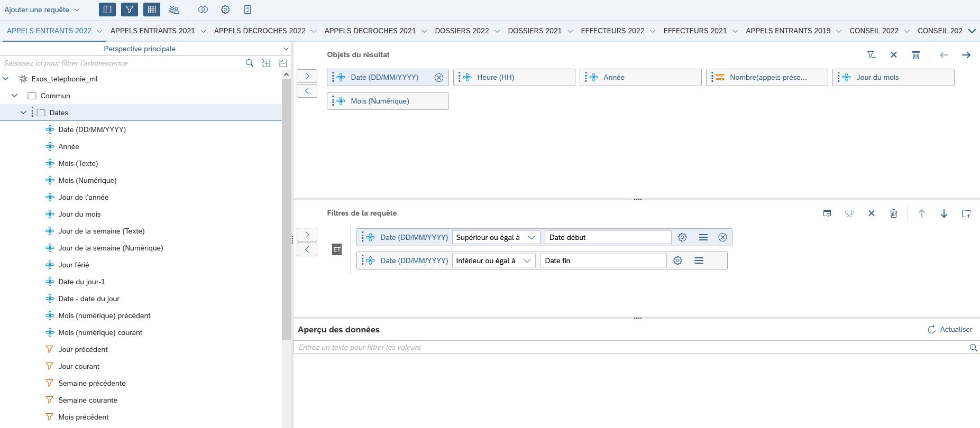Click add-subquery icon in Filtres de la requête
Viewport: 980px width, 428px height.
[x=827, y=213]
